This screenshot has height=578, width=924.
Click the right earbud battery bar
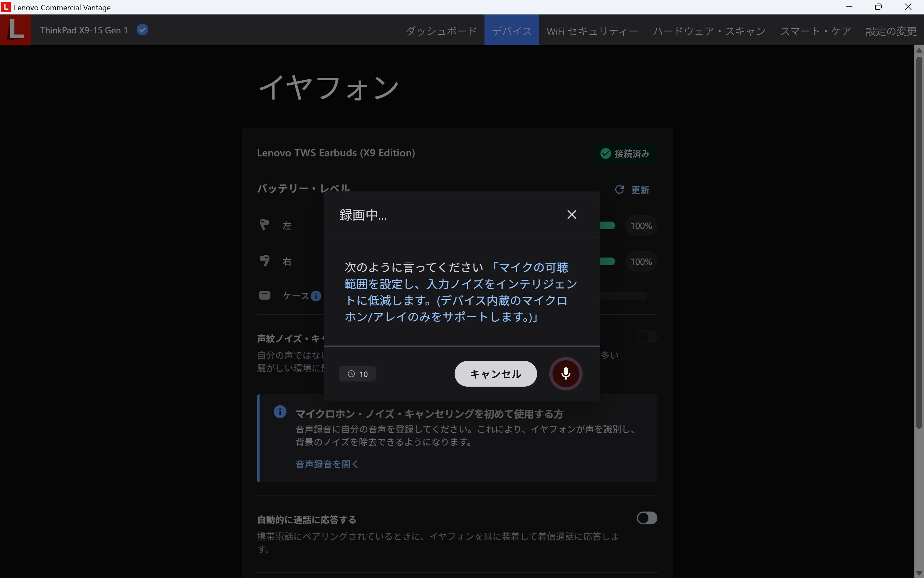(x=607, y=261)
